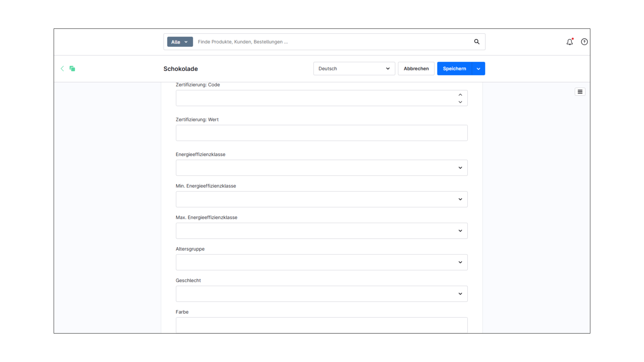Expand the Altersgruppe dropdown
Image resolution: width=644 pixels, height=362 pixels.
(460, 262)
